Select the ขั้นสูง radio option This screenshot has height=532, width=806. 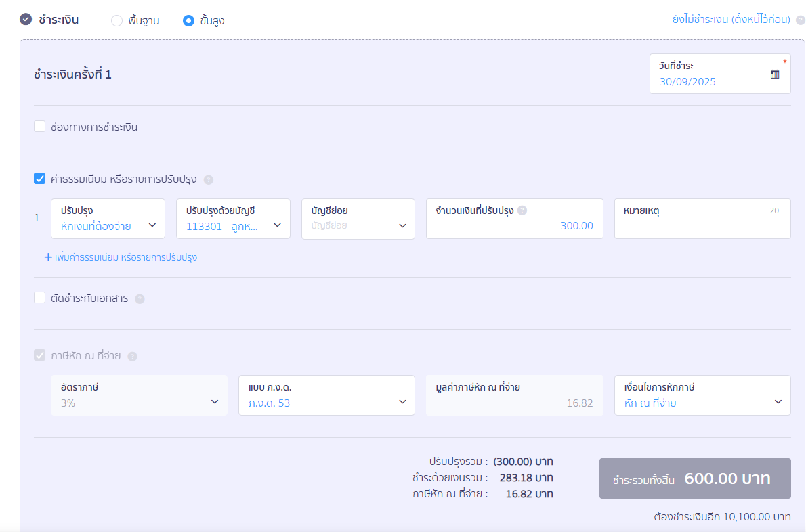(x=189, y=21)
